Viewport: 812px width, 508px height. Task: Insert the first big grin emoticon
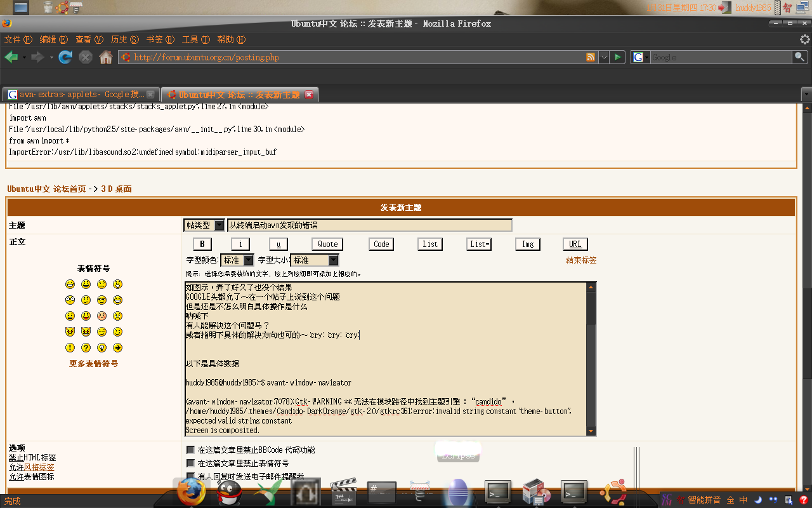(70, 284)
